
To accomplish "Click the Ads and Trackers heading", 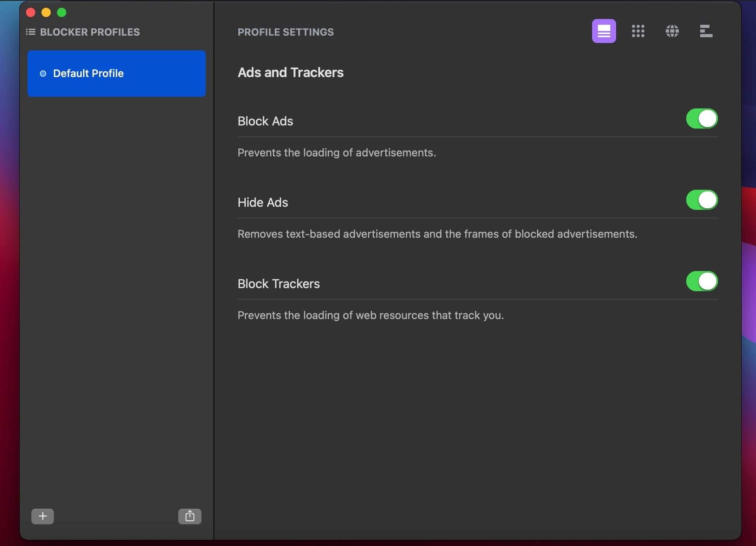I will [291, 72].
